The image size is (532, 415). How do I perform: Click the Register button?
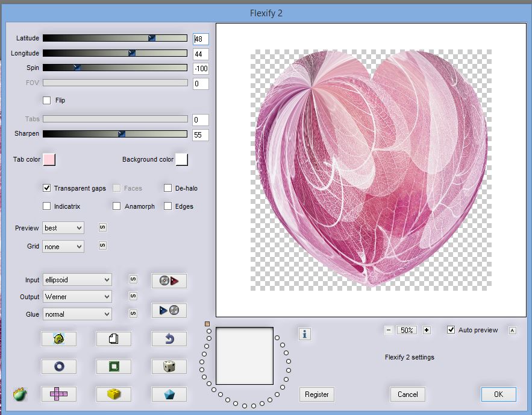(x=317, y=394)
